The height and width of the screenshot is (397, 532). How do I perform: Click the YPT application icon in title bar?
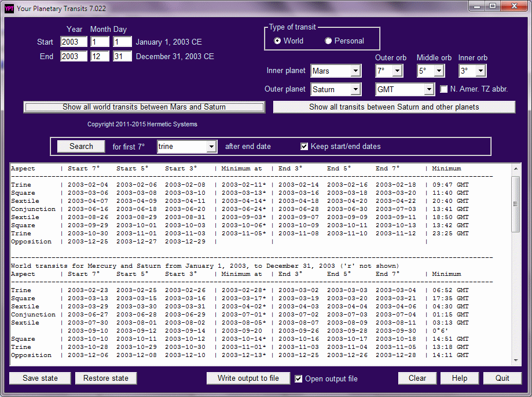coord(9,9)
